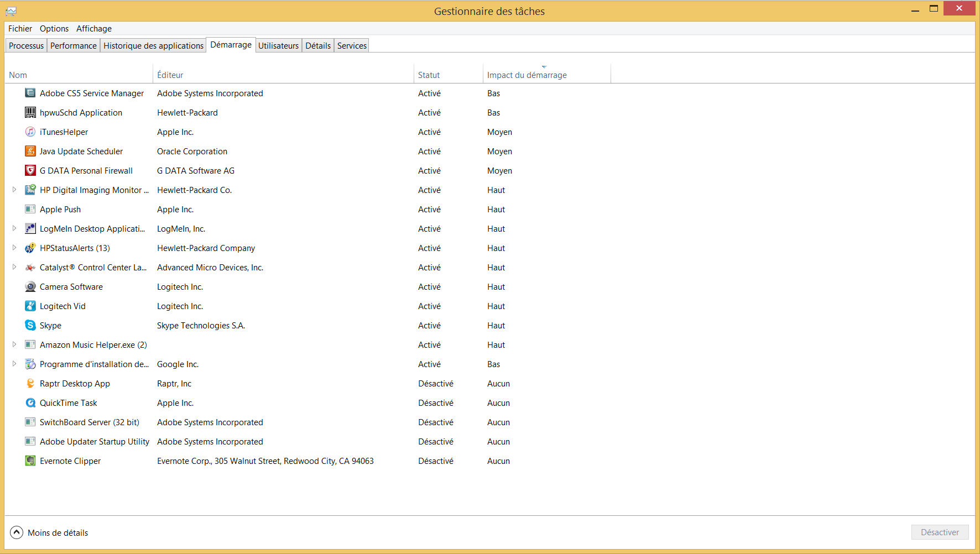Click Activé status of Logitech Vid

(x=429, y=306)
